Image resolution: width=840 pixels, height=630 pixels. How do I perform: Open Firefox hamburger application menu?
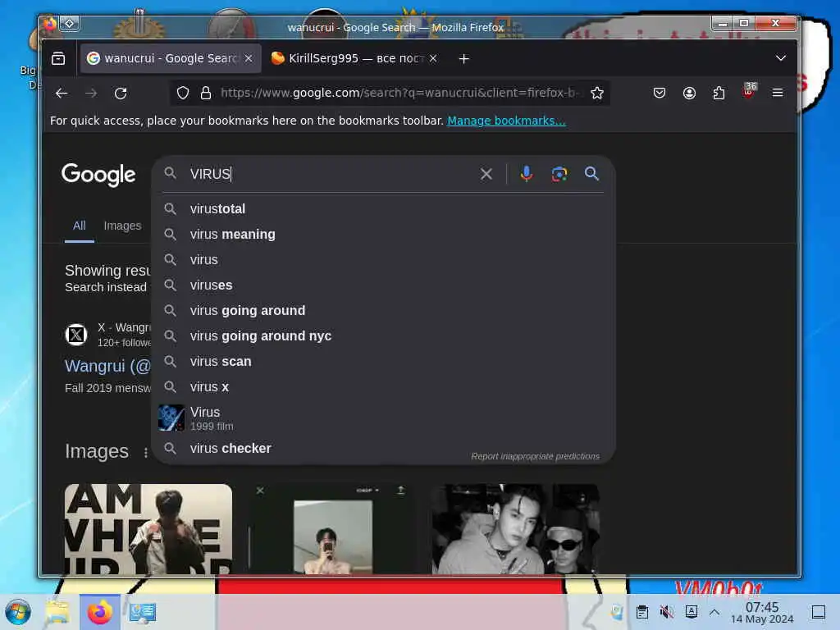pos(778,94)
